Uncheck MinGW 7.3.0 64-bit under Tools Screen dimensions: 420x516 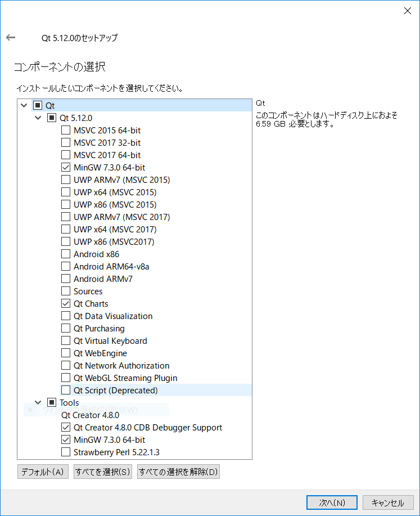click(x=66, y=440)
